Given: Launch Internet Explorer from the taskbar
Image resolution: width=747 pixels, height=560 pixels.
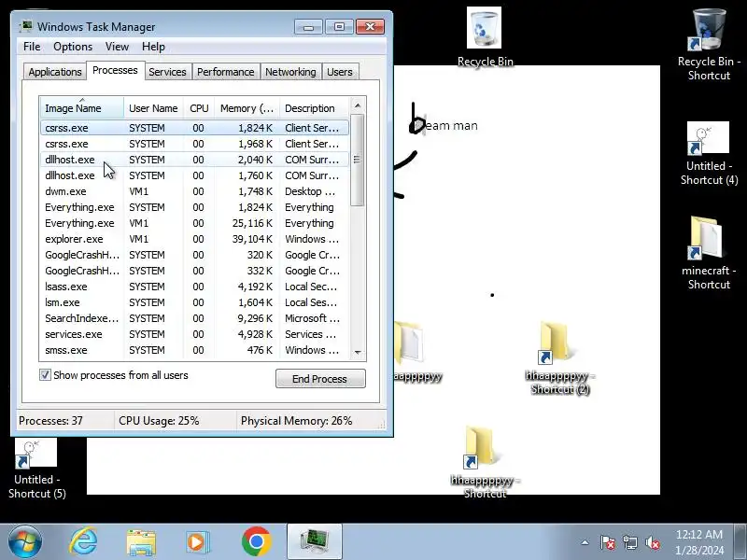Looking at the screenshot, I should pos(83,541).
